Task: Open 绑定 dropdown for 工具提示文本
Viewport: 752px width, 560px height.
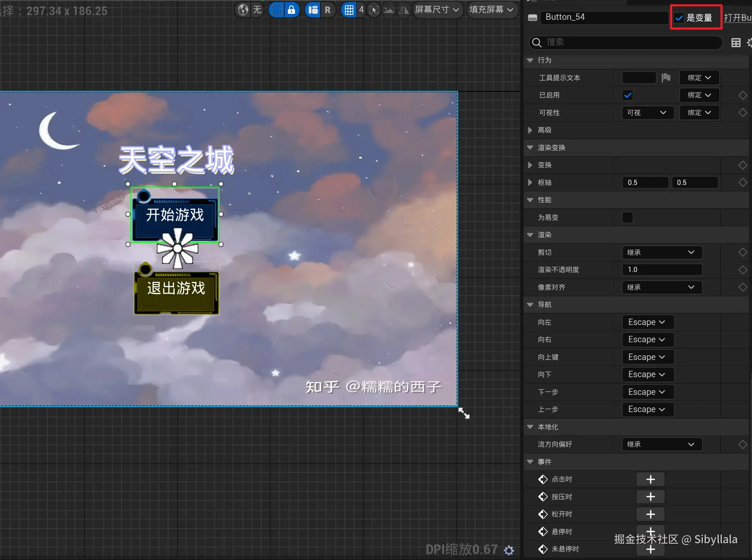Action: point(699,78)
